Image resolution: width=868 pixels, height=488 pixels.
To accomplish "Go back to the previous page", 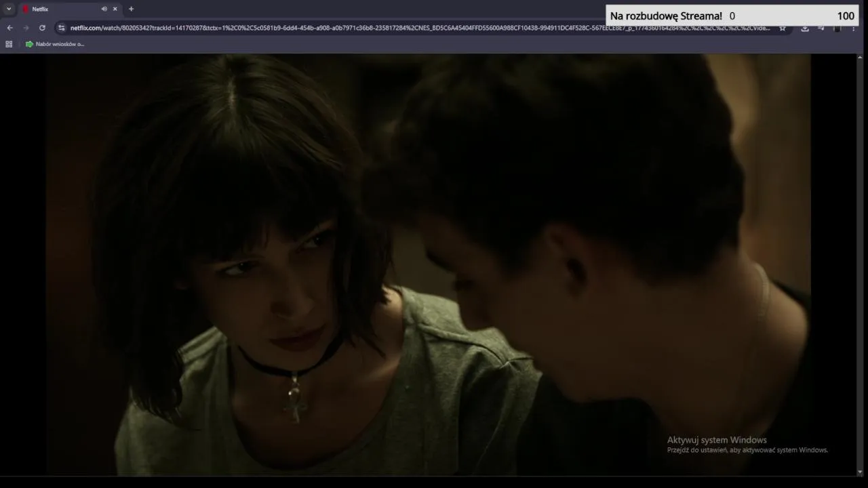I will (x=9, y=28).
